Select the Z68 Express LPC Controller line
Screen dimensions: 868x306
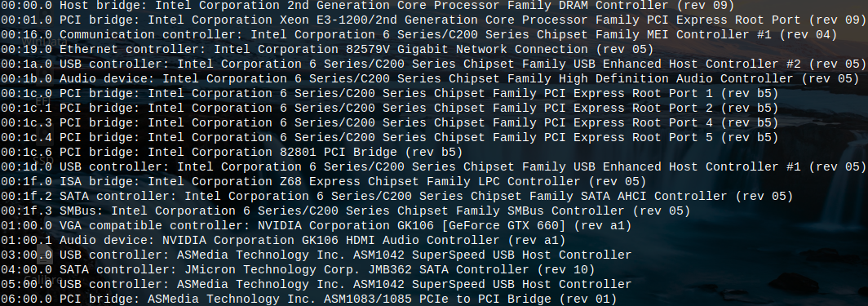tap(323, 181)
